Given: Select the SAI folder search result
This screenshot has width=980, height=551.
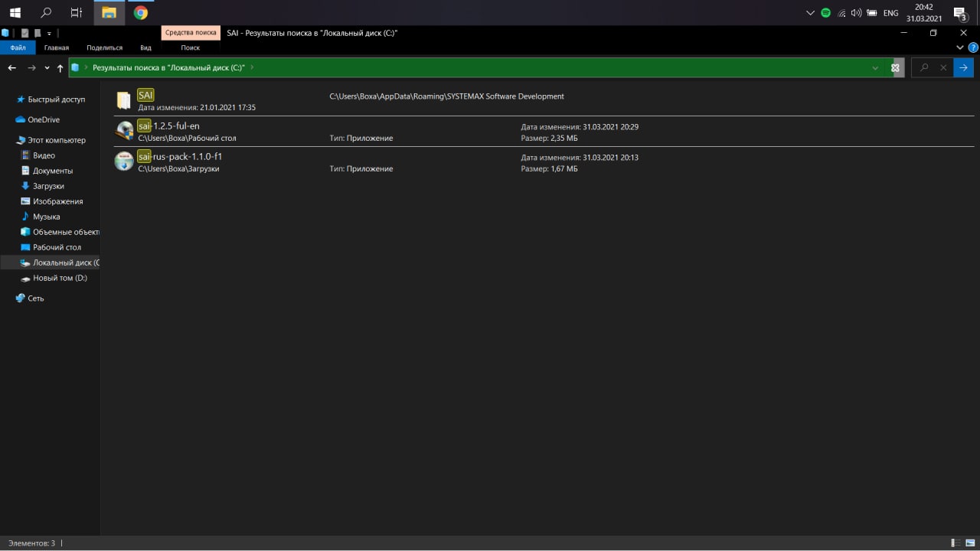Looking at the screenshot, I should 544,100.
